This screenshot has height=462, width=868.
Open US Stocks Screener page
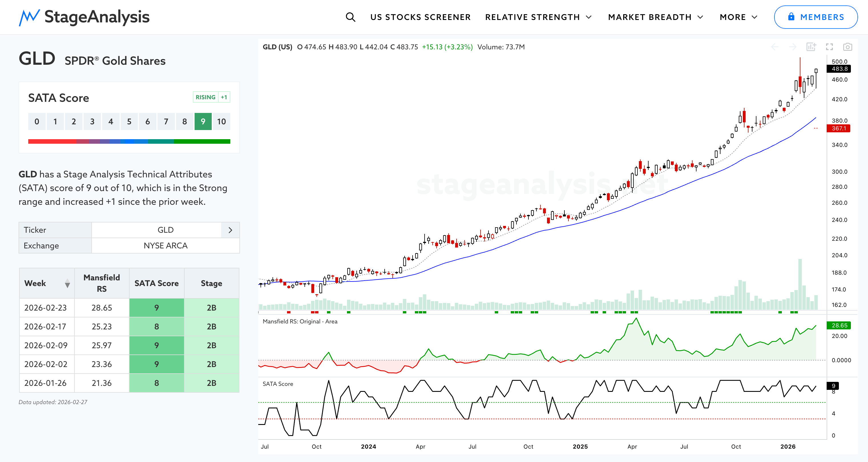tap(420, 17)
